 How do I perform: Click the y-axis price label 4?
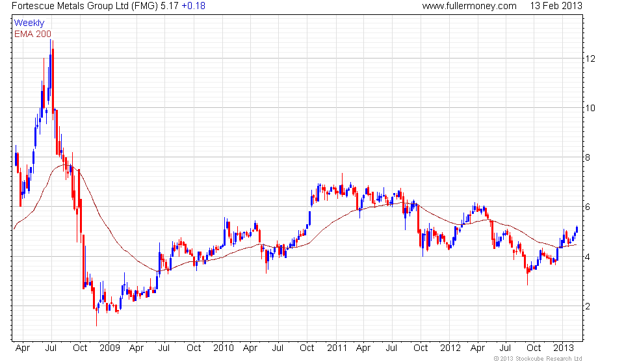pos(588,257)
